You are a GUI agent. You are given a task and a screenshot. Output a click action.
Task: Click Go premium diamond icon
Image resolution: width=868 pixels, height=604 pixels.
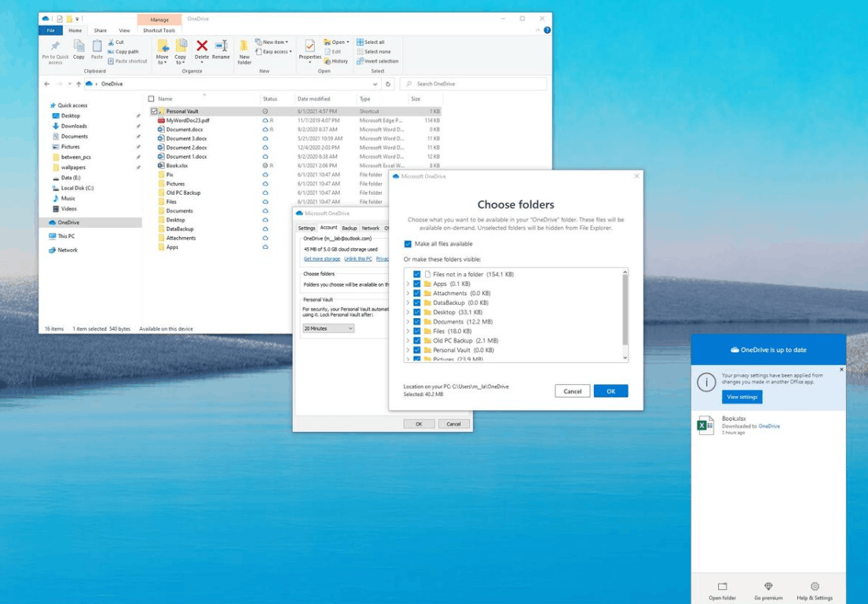[x=768, y=586]
